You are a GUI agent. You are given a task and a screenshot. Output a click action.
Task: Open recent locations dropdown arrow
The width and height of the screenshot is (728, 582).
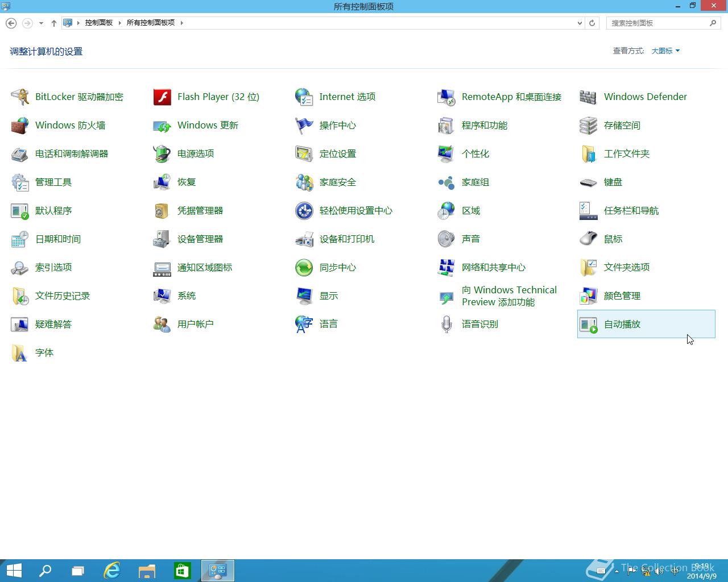(x=41, y=23)
